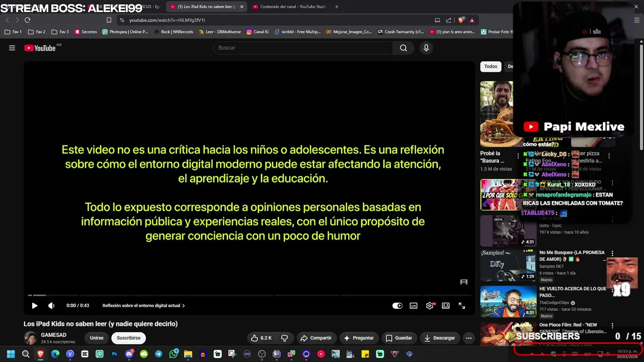Open the 'Canal IG' bookmark
644x362 pixels.
click(x=258, y=32)
